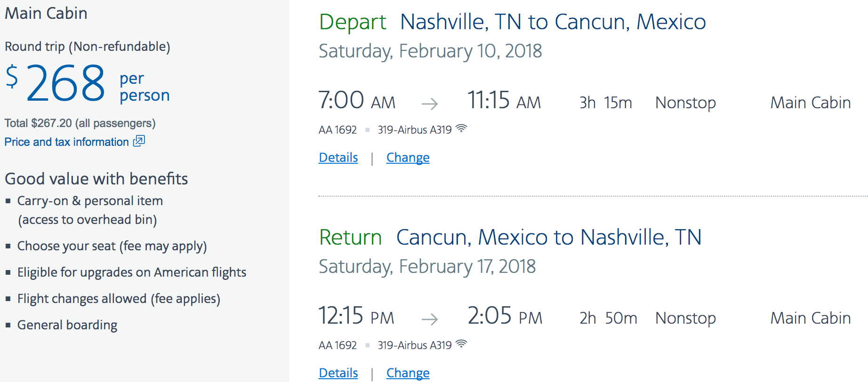868x382 pixels.
Task: Click Nonstop label on the return flight
Action: click(x=685, y=318)
